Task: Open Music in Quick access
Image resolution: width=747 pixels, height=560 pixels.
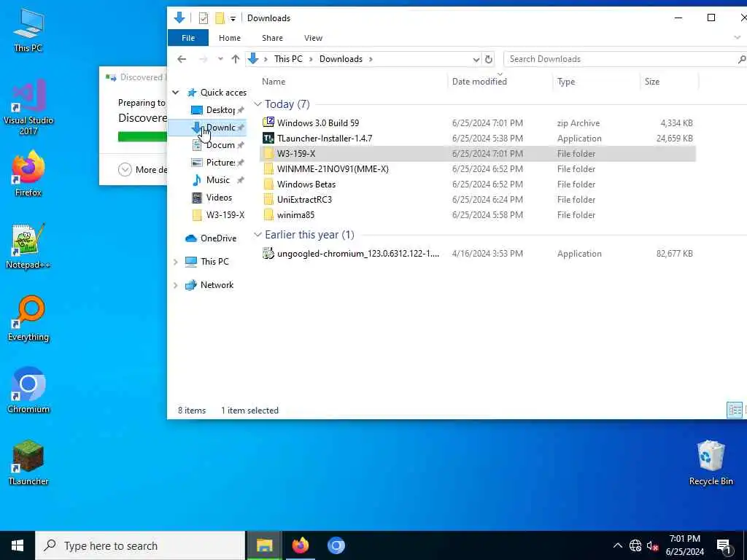Action: point(217,180)
